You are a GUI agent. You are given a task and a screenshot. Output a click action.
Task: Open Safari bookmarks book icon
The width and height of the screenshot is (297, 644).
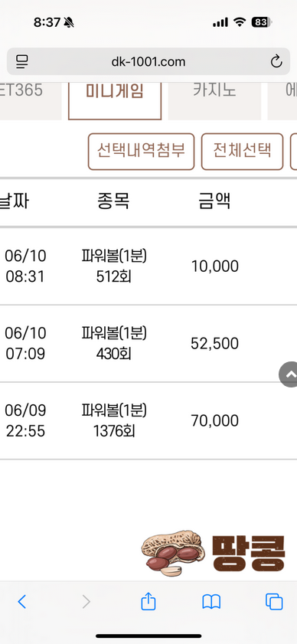[211, 602]
